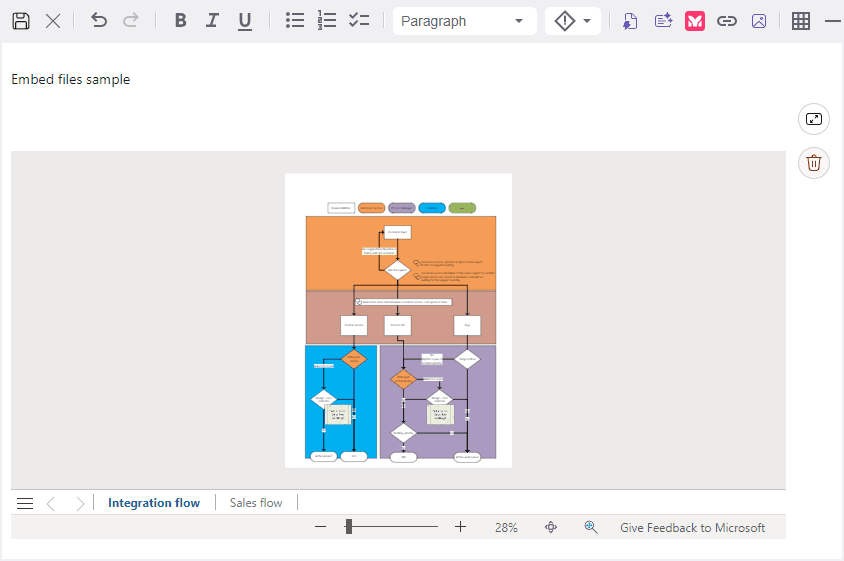
Task: Click the pink M icon
Action: tap(695, 21)
